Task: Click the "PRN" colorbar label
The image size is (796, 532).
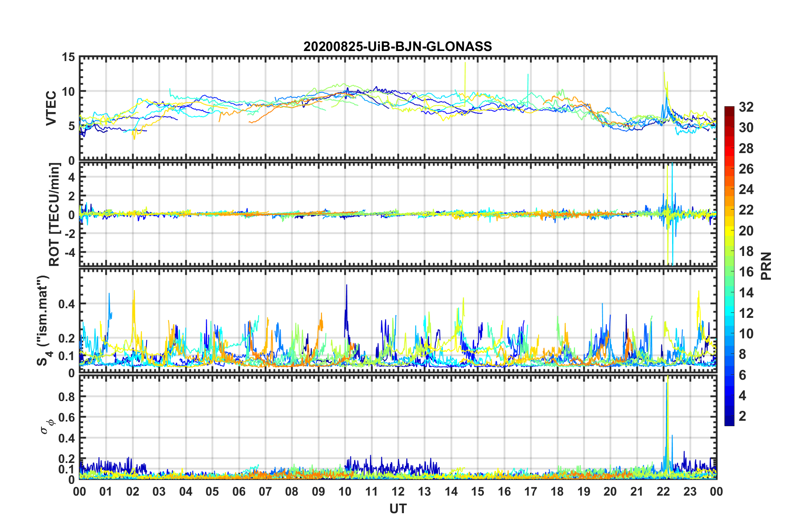Action: coord(766,266)
